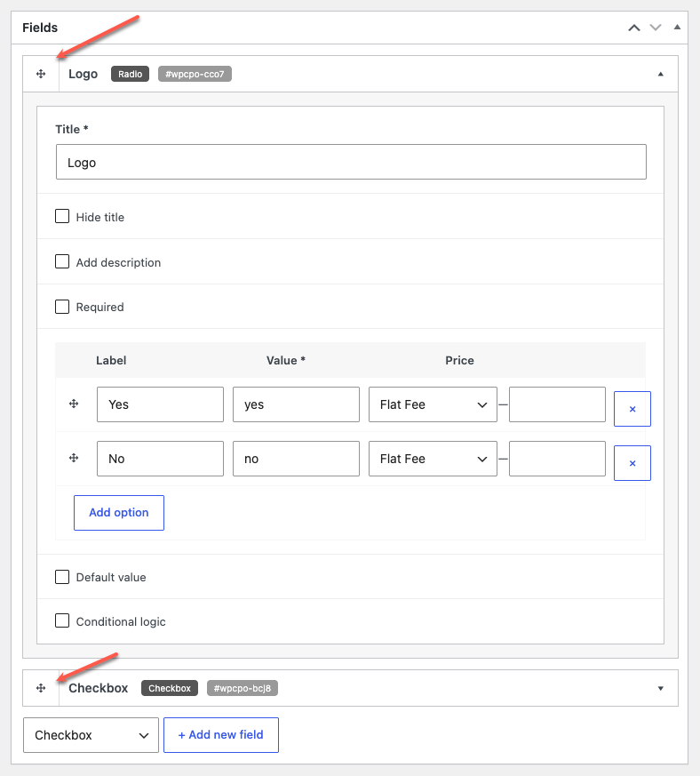
Task: Grab the Logo field drag handle
Action: click(x=41, y=75)
